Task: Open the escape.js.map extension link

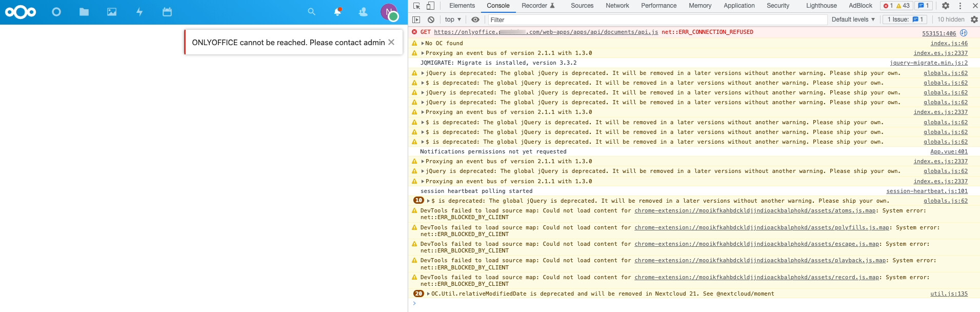Action: (757, 244)
